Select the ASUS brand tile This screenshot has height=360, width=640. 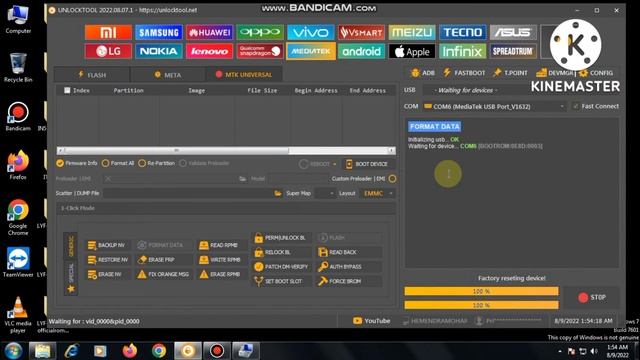point(513,32)
